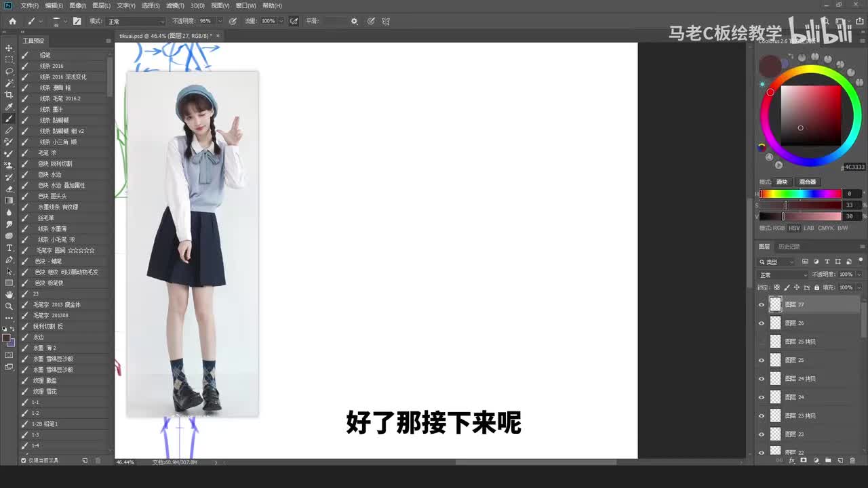Select the 铅笔 brush preset
The width and height of the screenshot is (868, 488).
[64, 55]
